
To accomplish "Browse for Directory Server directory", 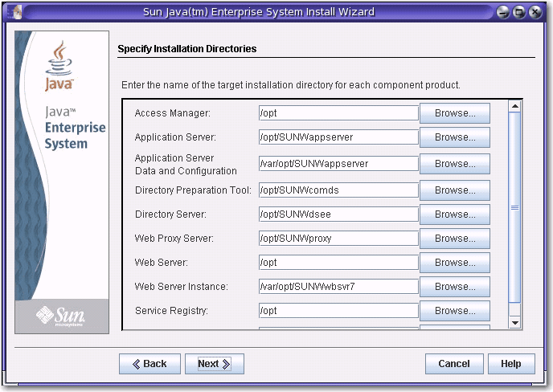I will coord(455,214).
